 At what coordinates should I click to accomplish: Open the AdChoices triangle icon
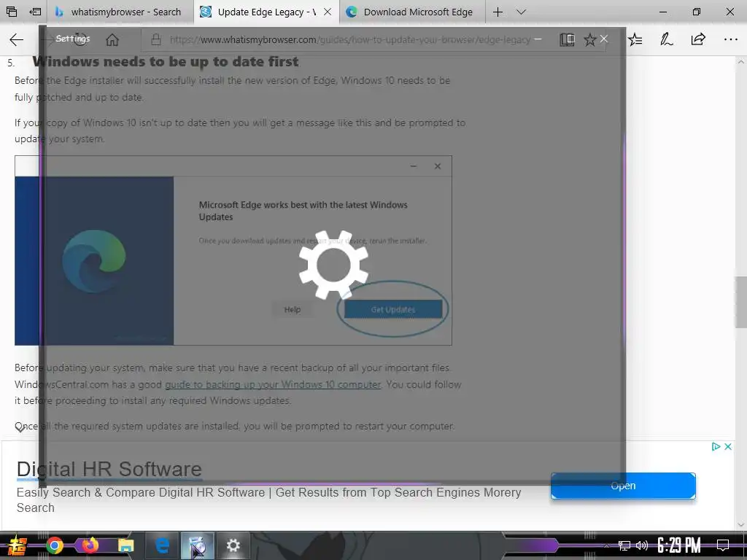click(716, 447)
